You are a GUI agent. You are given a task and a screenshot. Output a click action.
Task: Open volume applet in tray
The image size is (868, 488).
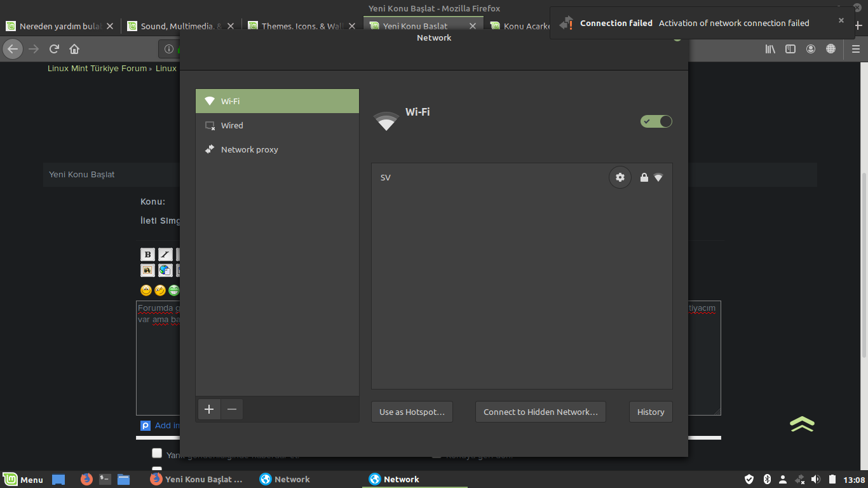tap(816, 479)
